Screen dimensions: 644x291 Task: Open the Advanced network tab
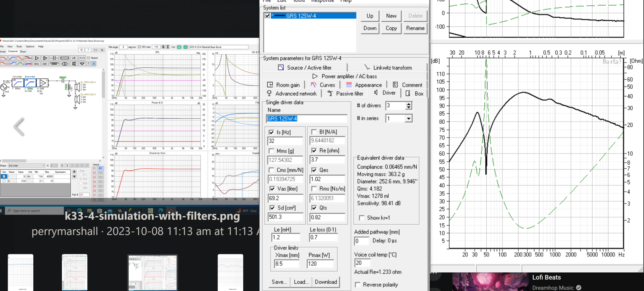292,93
